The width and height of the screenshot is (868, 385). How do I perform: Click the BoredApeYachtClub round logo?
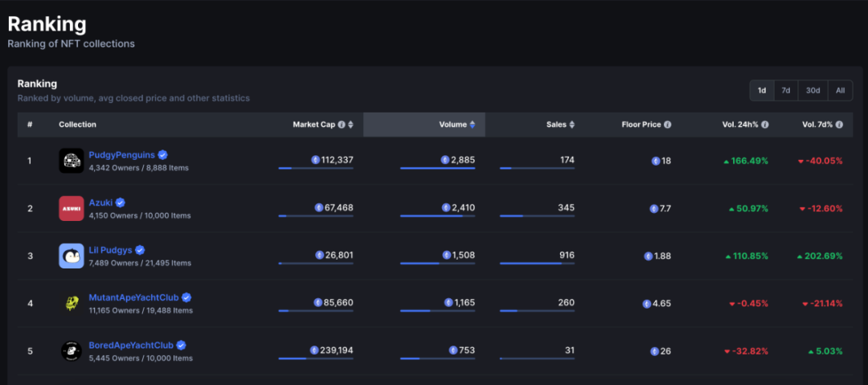[x=72, y=350]
